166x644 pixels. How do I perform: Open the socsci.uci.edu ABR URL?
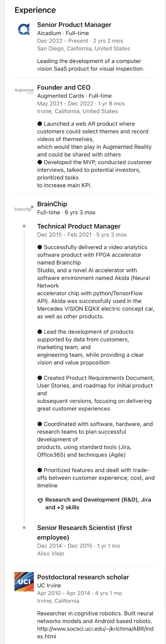click(x=95, y=632)
